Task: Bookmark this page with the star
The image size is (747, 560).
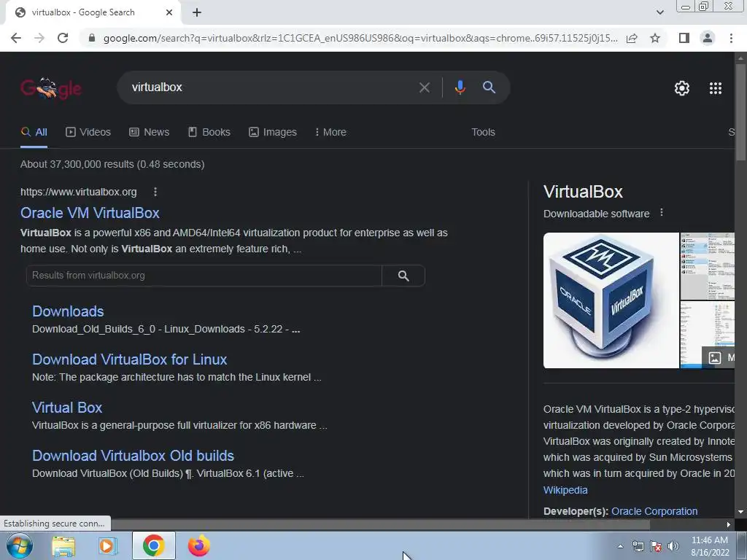Action: point(655,38)
